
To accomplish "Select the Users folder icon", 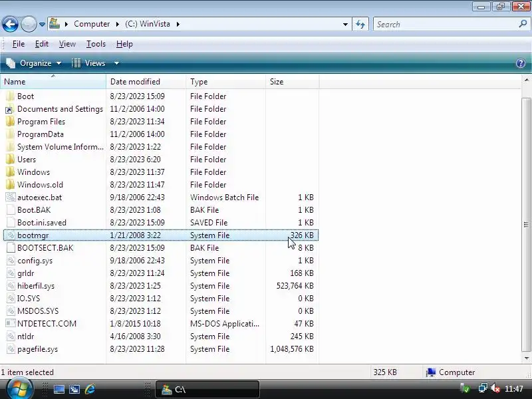I will coord(11,159).
